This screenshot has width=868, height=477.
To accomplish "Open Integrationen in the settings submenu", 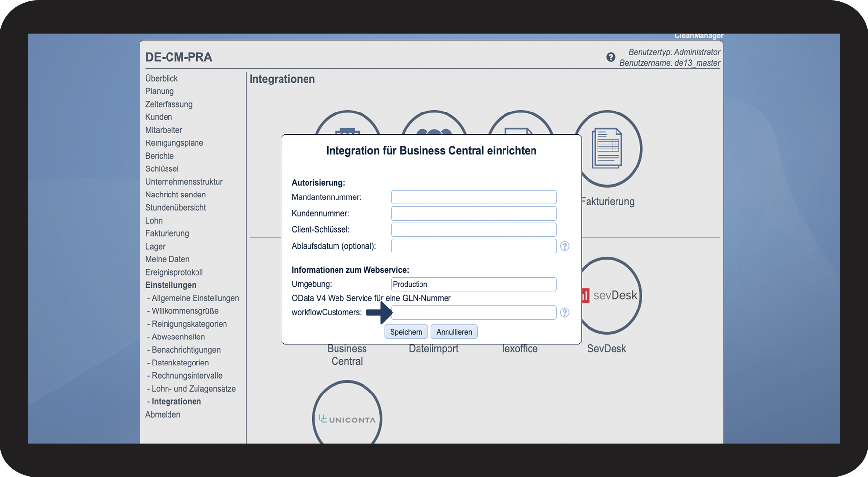I will pyautogui.click(x=176, y=401).
